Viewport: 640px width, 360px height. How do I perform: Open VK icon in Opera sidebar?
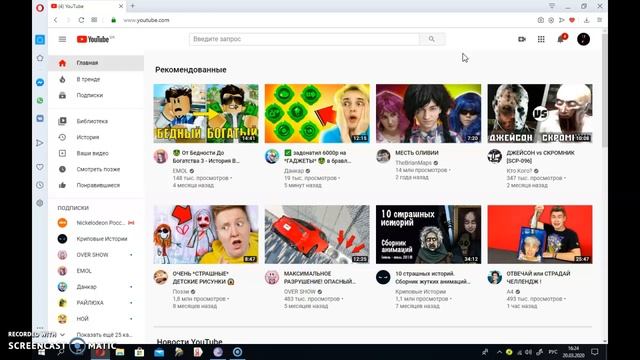point(40,118)
